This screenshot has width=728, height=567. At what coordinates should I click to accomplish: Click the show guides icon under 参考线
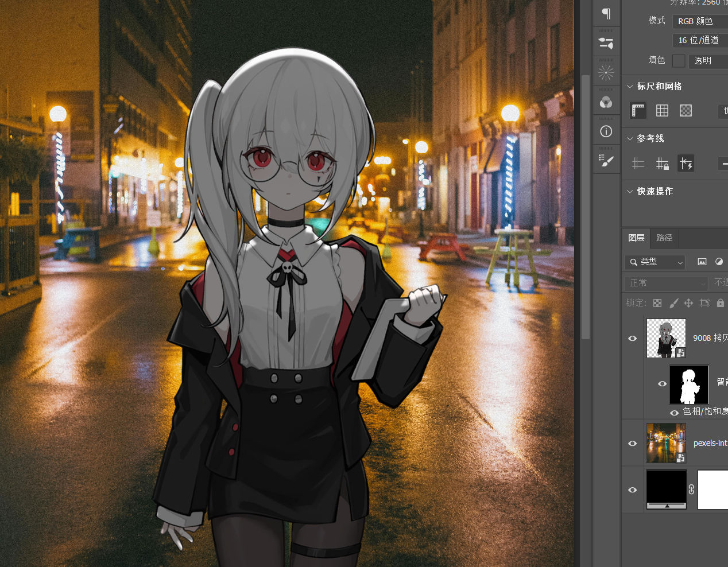click(638, 164)
